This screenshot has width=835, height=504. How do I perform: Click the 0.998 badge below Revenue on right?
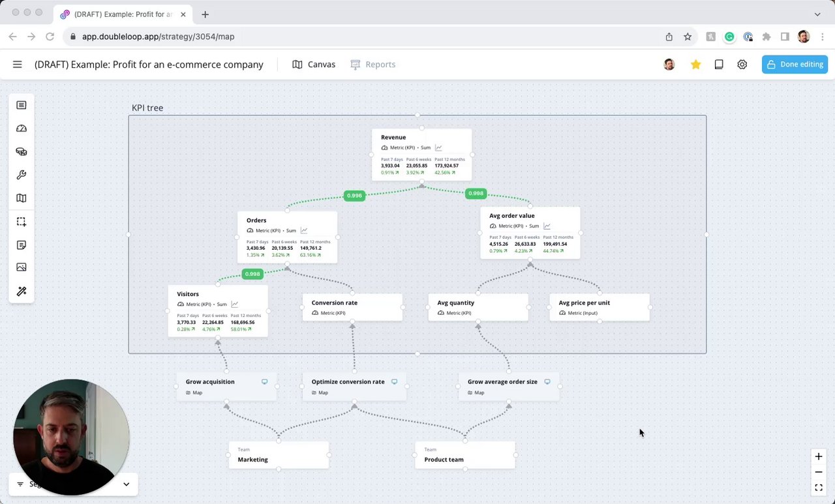(476, 194)
